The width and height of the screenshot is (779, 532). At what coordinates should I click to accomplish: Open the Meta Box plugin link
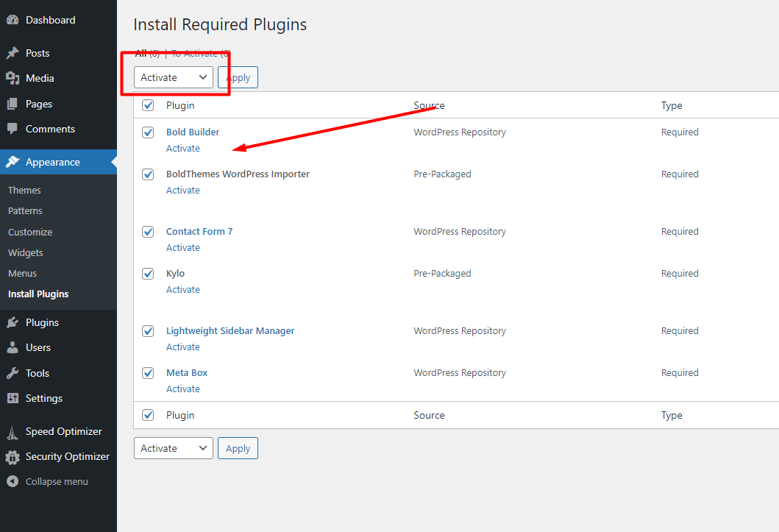point(187,372)
